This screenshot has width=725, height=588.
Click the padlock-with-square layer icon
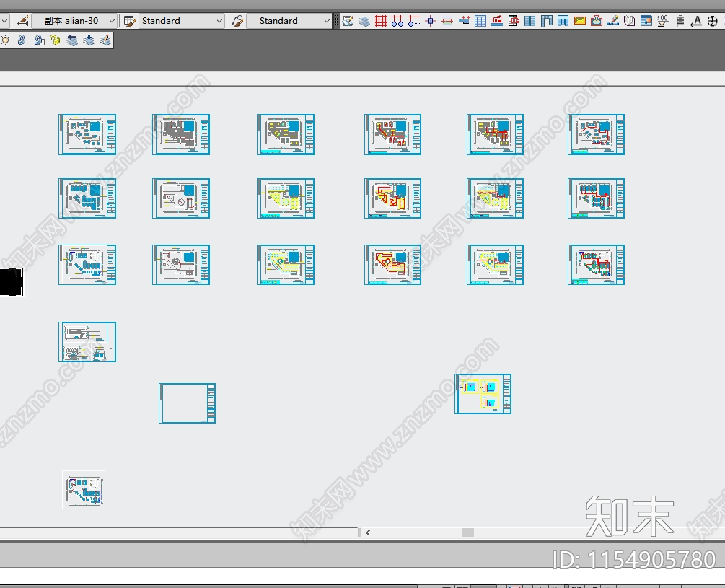click(39, 40)
